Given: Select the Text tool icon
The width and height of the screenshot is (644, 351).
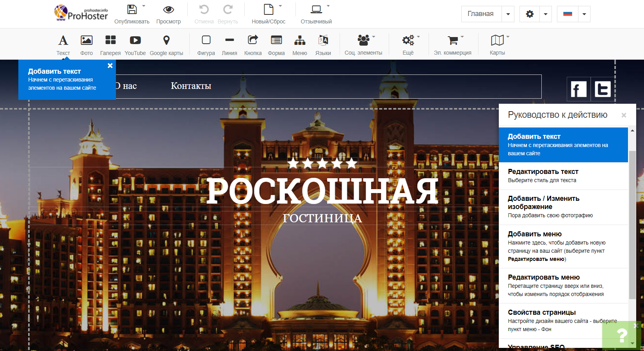Looking at the screenshot, I should (x=63, y=41).
